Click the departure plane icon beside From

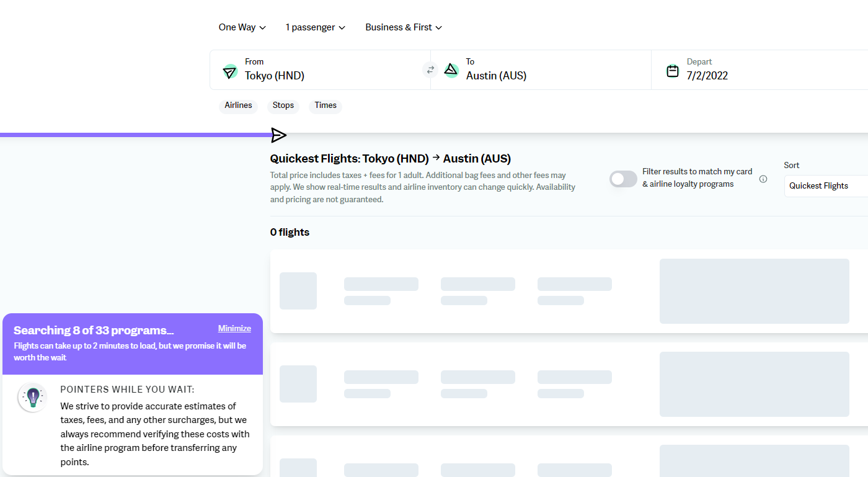pyautogui.click(x=230, y=71)
